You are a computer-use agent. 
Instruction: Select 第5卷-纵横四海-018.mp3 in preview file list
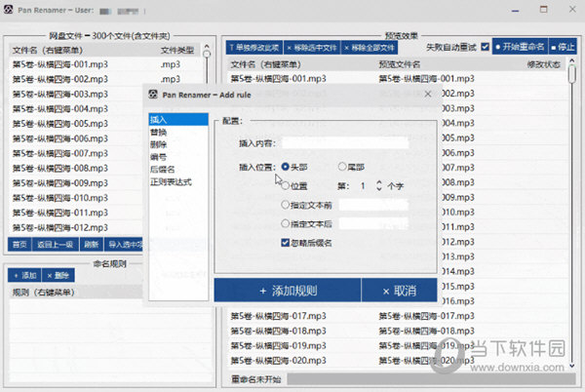tap(278, 332)
